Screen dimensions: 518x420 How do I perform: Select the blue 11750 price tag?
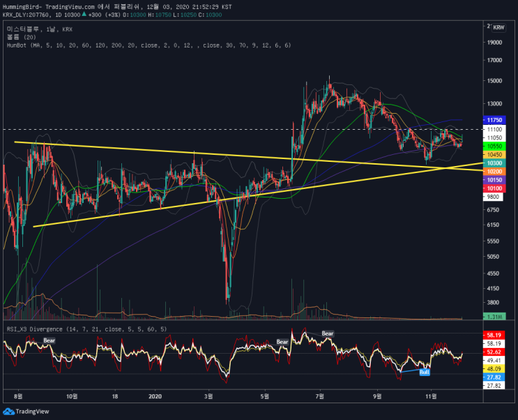pos(494,120)
